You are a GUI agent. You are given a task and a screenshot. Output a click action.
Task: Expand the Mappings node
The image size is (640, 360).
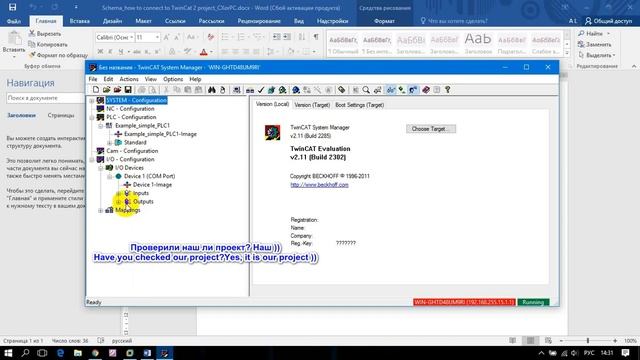pos(101,210)
